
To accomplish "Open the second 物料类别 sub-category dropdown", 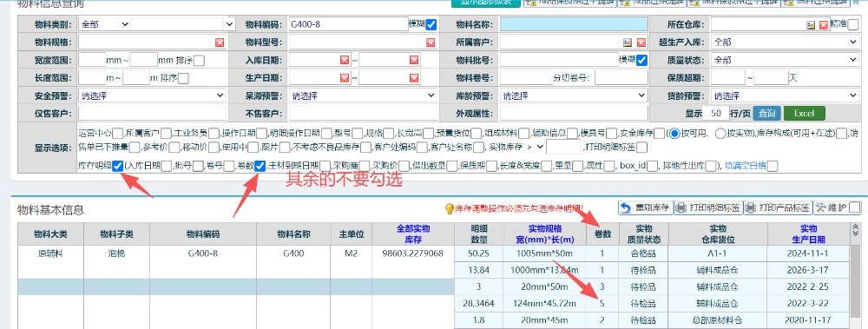I will [183, 24].
